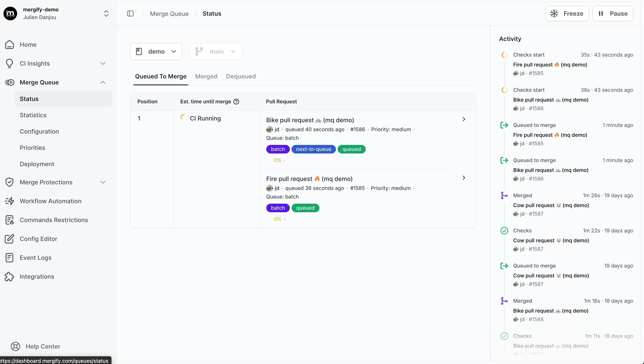The width and height of the screenshot is (644, 364).
Task: Switch to the Dequeued tab
Action: coord(241,76)
